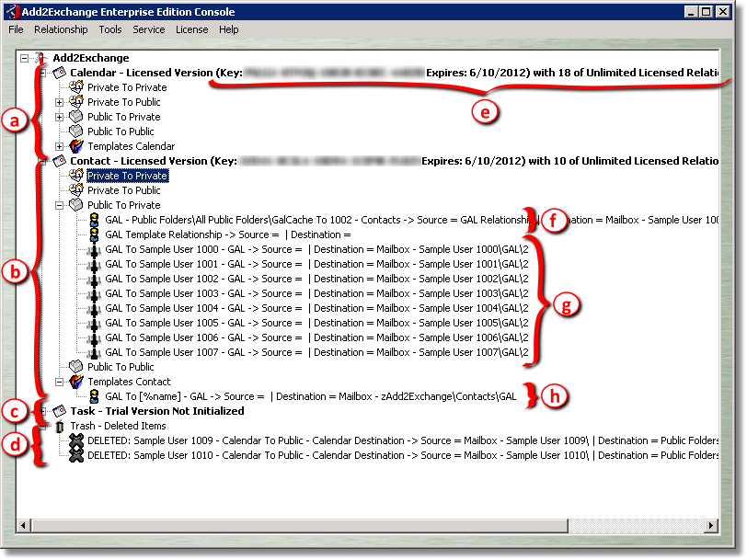Expand Calendar Private To Public node
747x560 pixels.
(x=59, y=102)
